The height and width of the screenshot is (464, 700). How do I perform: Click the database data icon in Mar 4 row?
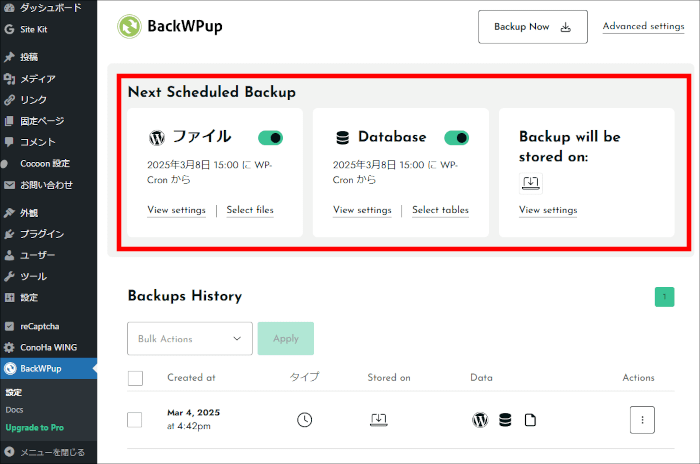pyautogui.click(x=505, y=420)
